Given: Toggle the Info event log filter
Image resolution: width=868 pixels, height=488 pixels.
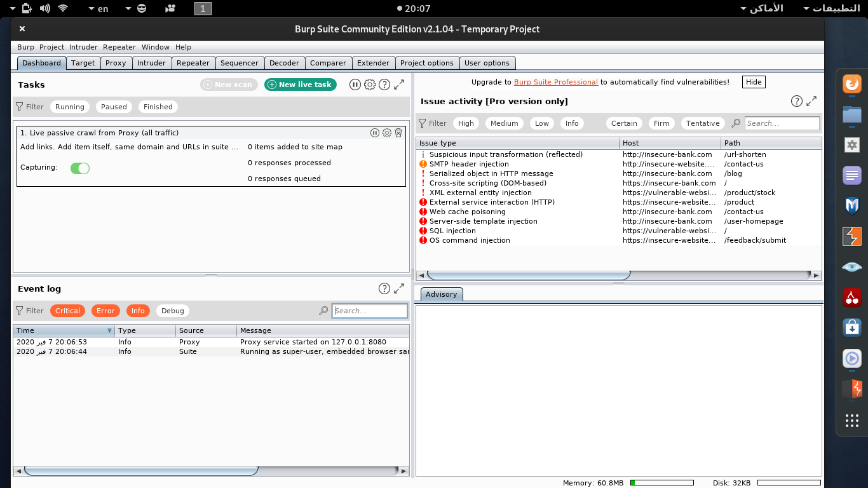Looking at the screenshot, I should tap(138, 311).
